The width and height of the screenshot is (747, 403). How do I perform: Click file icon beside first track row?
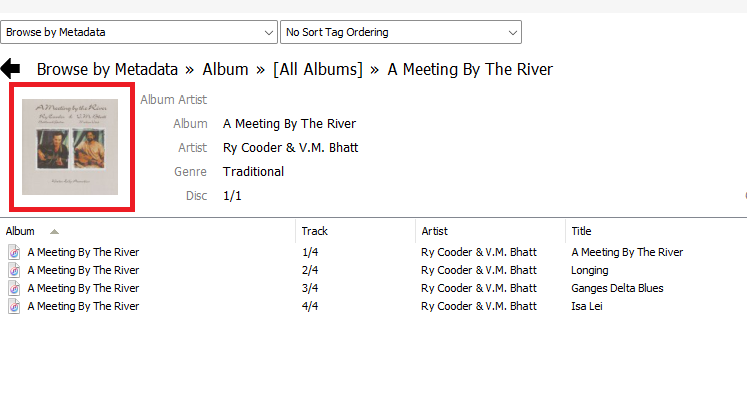coord(14,252)
